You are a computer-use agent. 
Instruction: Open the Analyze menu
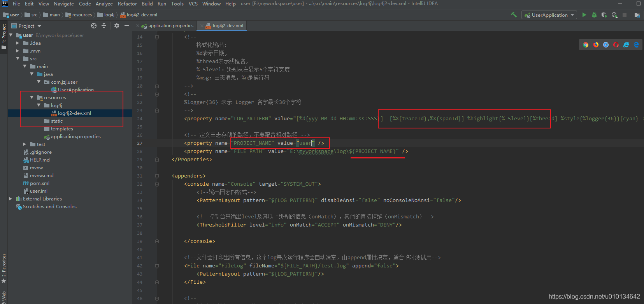coord(104,4)
